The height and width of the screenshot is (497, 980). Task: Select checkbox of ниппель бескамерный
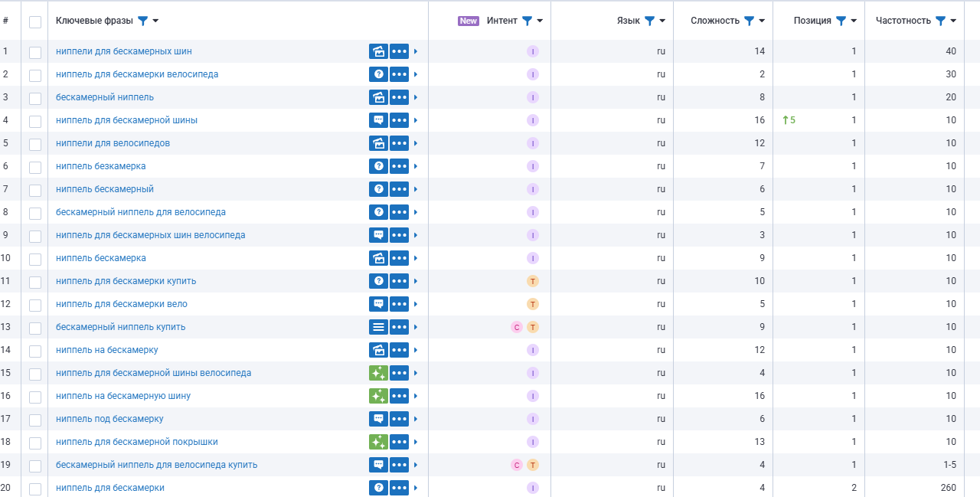[x=35, y=190]
